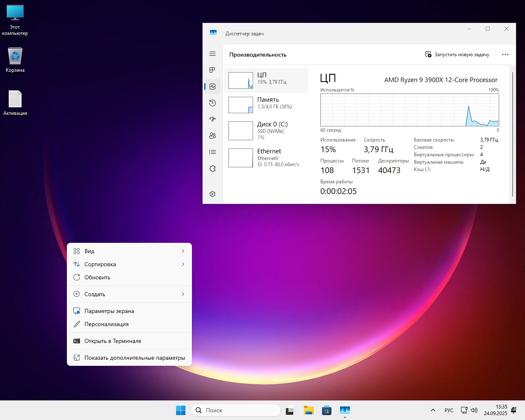Click Task Manager icon in taskbar
The height and width of the screenshot is (420, 525).
point(345,410)
